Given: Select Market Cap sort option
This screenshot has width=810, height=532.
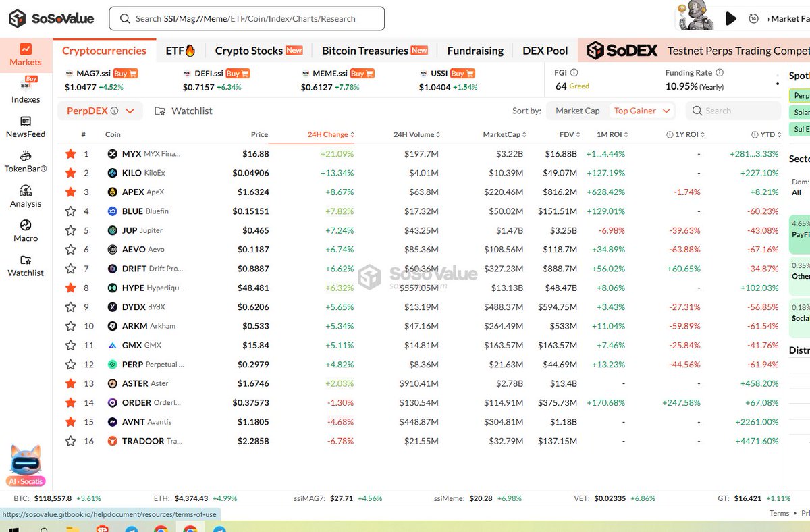Looking at the screenshot, I should [578, 111].
